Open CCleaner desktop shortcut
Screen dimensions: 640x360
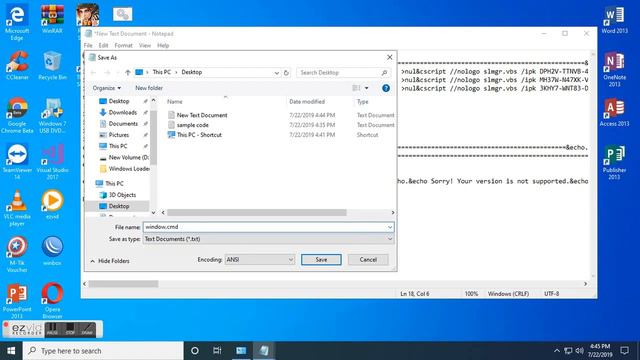coord(17,65)
